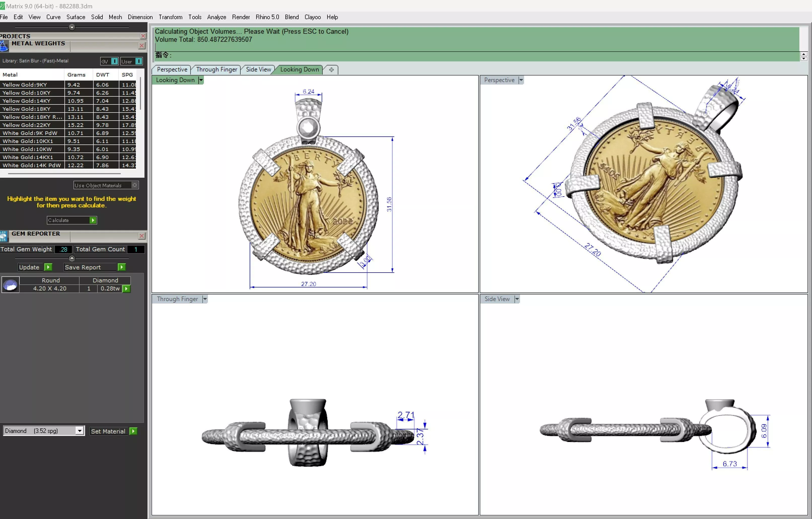Open the Diamond (3.52 spg) material dropdown
Viewport: 812px width, 519px height.
80,431
